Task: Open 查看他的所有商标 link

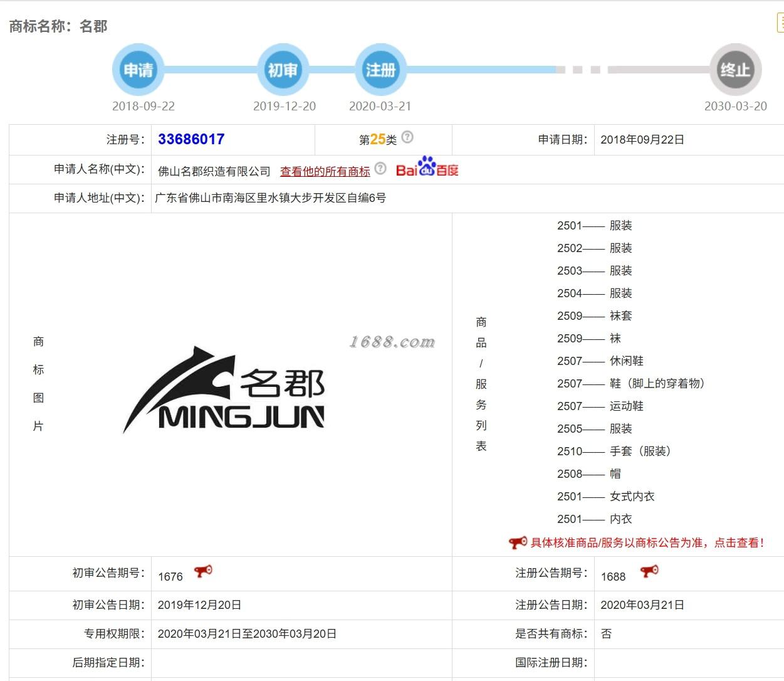Action: pos(325,171)
